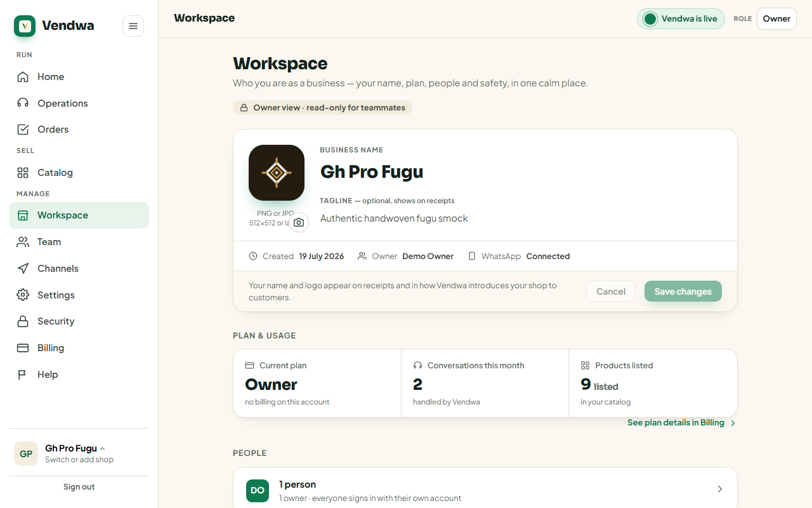Select the 'Connected' WhatsApp status text
812x508 pixels.
(x=548, y=257)
